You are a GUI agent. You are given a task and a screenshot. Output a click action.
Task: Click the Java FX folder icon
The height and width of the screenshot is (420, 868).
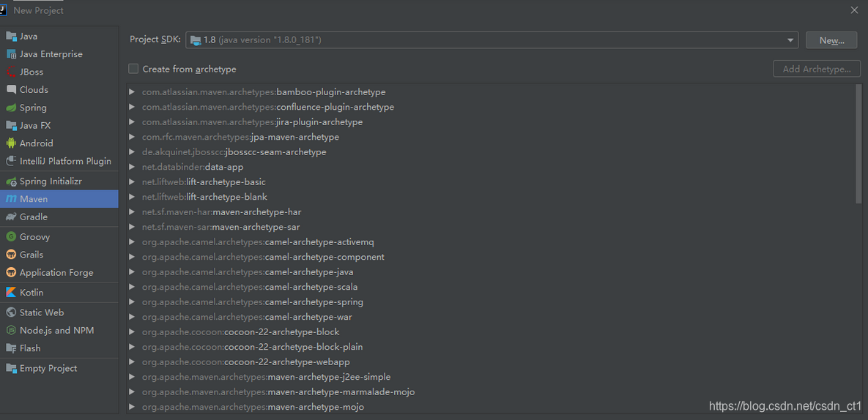click(x=11, y=125)
